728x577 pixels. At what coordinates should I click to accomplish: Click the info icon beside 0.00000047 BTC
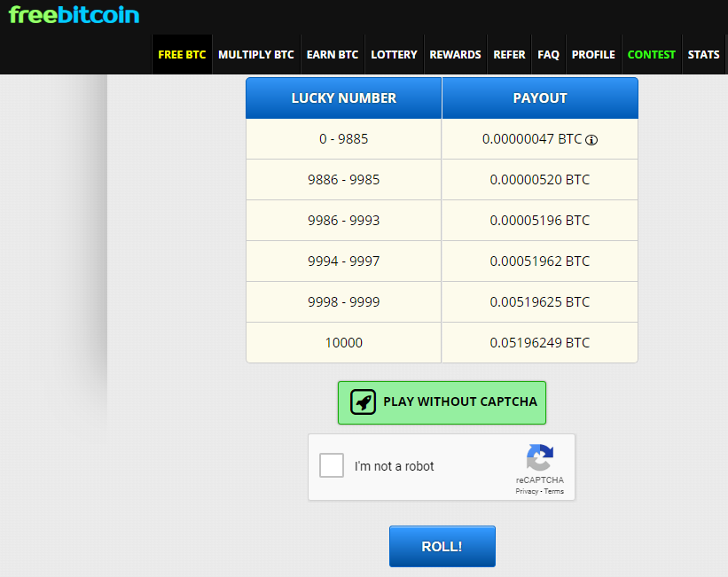tap(591, 140)
